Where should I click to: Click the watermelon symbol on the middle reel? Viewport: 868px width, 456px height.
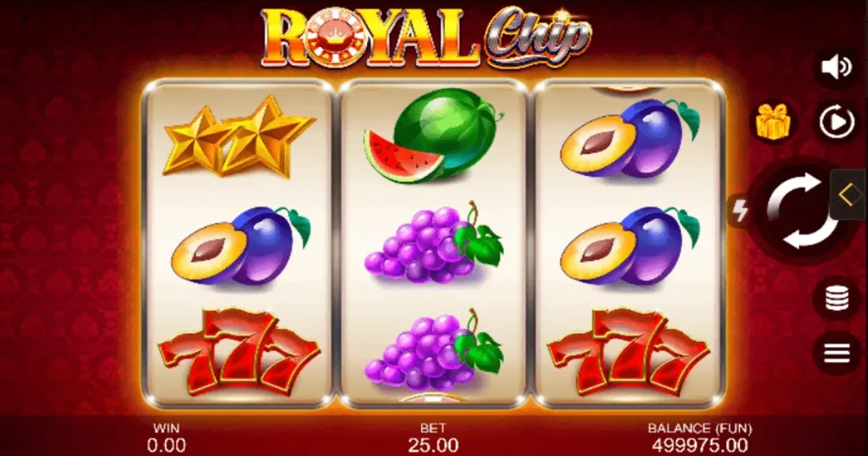(x=433, y=135)
